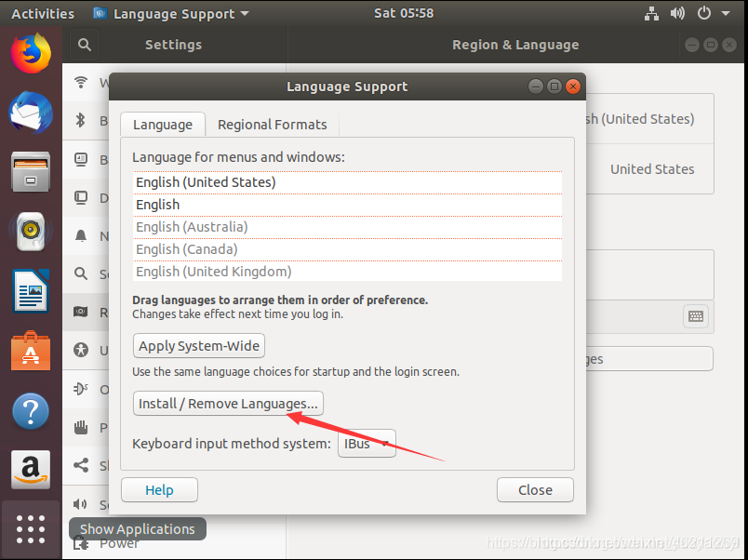Launch Rhythmbox speaker icon in dock

31,232
